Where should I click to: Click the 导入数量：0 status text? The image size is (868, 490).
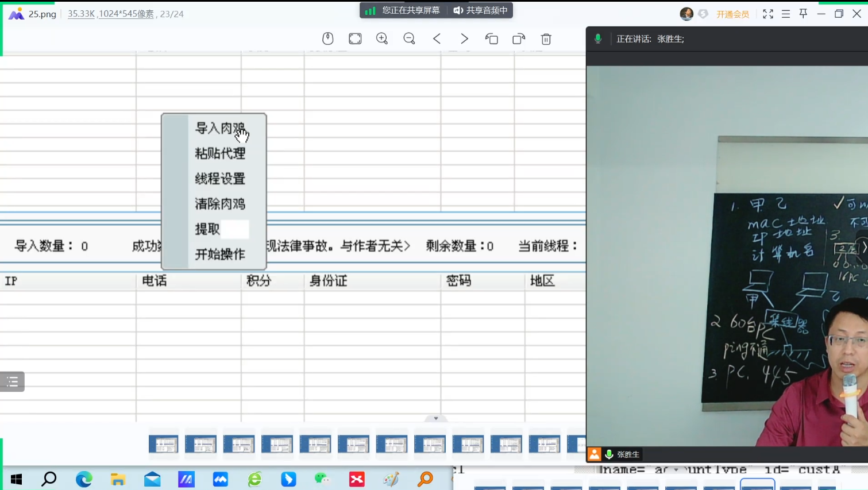point(51,246)
